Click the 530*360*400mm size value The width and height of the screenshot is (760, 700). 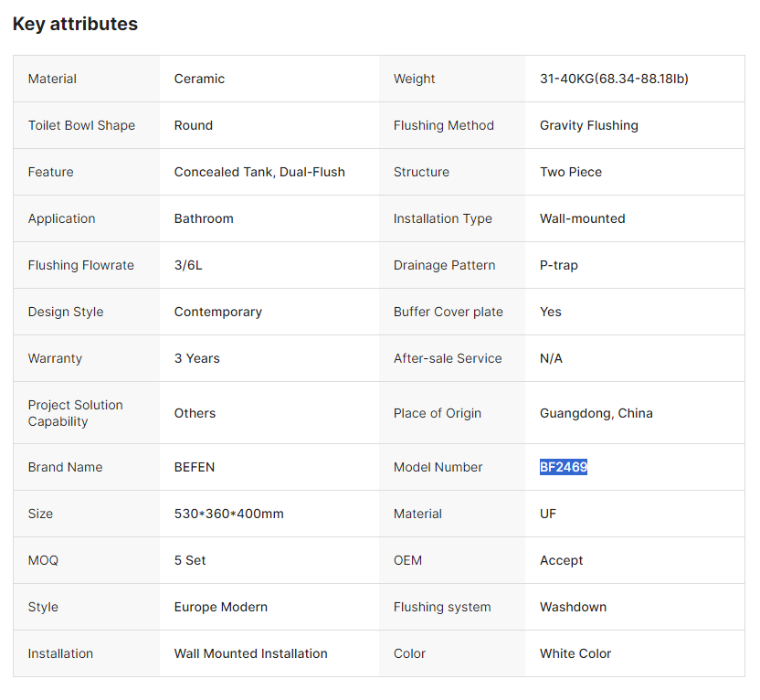click(x=228, y=514)
